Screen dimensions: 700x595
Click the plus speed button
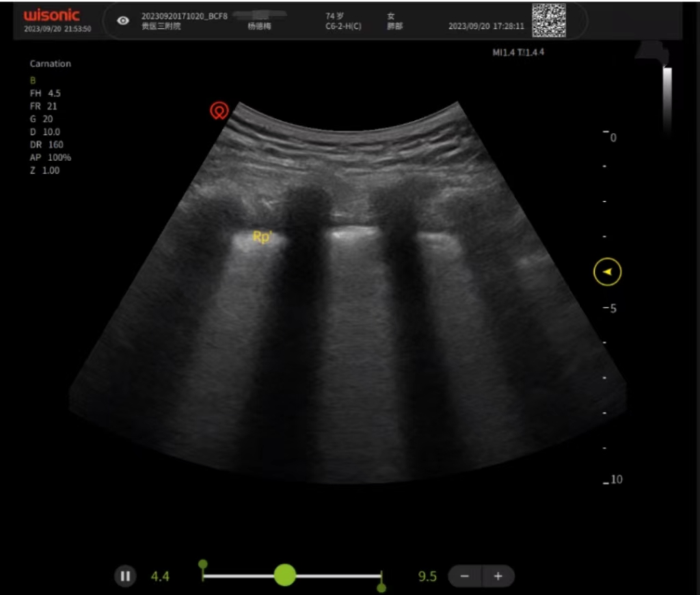(x=498, y=576)
